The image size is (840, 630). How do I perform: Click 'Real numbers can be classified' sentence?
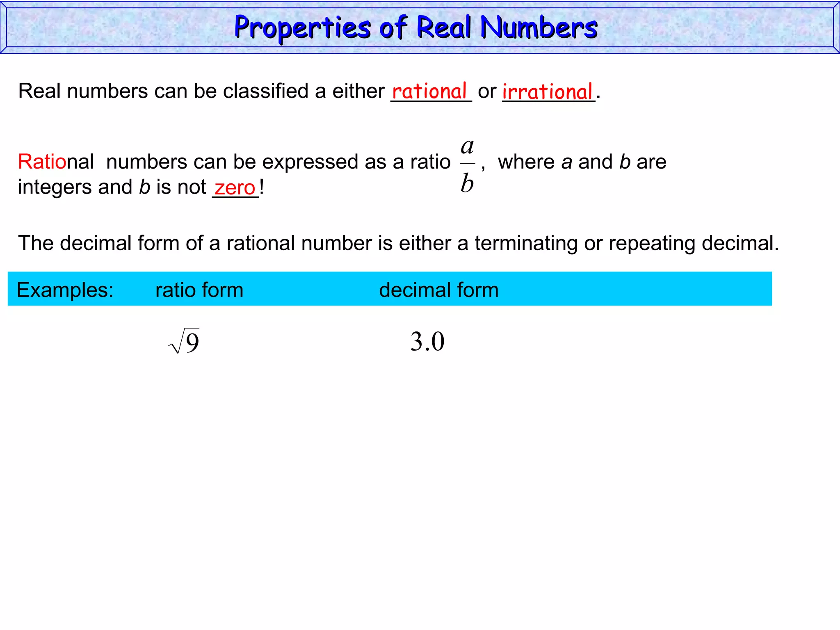tap(309, 91)
